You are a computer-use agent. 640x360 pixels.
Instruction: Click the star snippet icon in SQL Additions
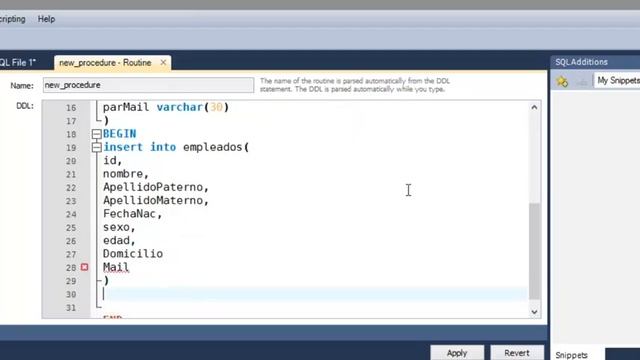(x=562, y=81)
